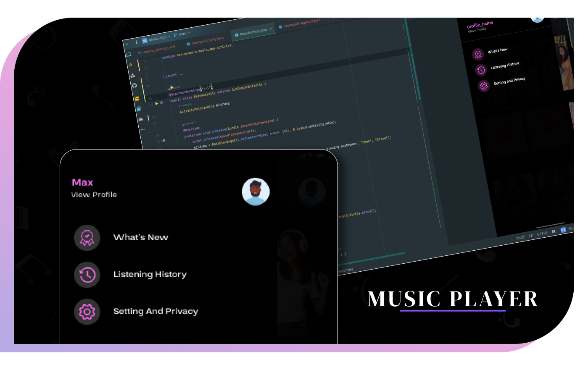Click the Listening History clock icon
Viewport: 588px width, 383px height.
tap(87, 275)
